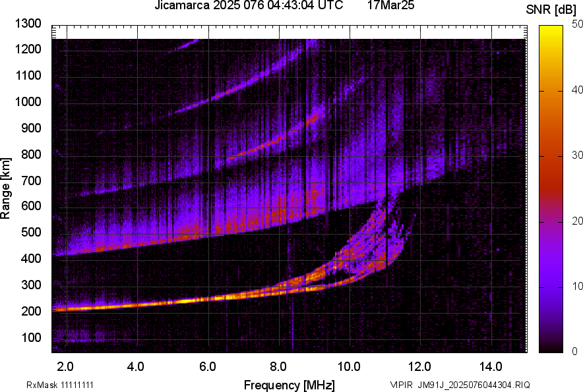
Task: Click the 600 range tick label
Action: pyautogui.click(x=31, y=206)
